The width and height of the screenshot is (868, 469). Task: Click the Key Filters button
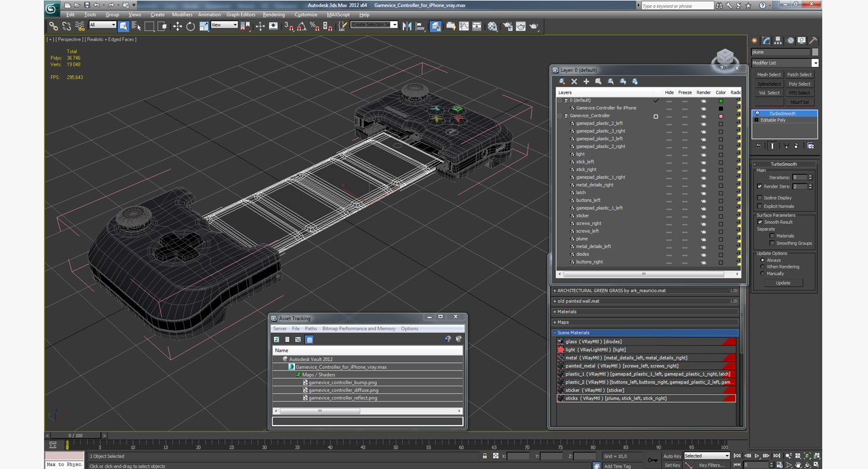711,465
